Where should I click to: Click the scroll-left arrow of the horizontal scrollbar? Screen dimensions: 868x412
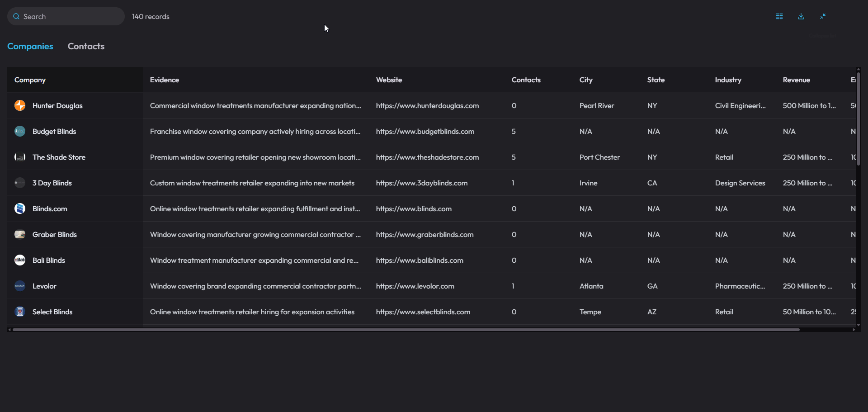tap(9, 330)
